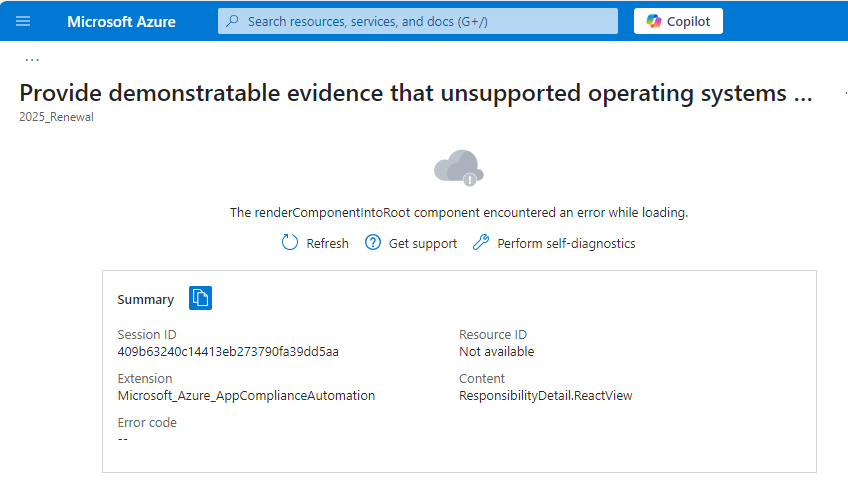Click the Session ID value 409b63240c14413eb273790fa39dd5aa
The width and height of the screenshot is (848, 481).
pos(228,352)
